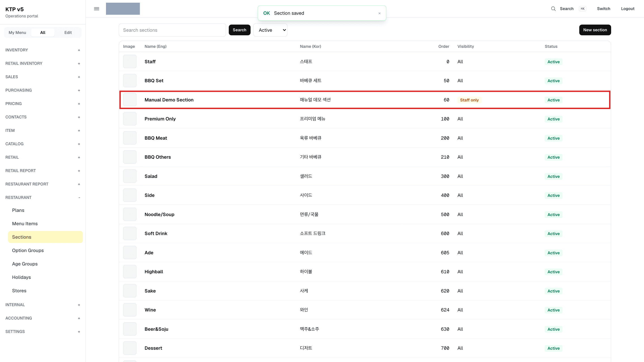
Task: Open the Menu Items page
Action: click(x=45, y=224)
